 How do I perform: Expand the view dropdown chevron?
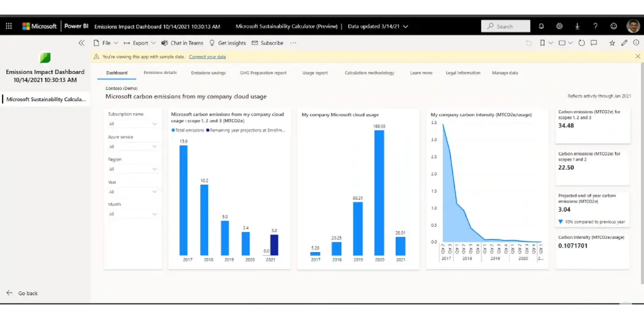coord(570,43)
